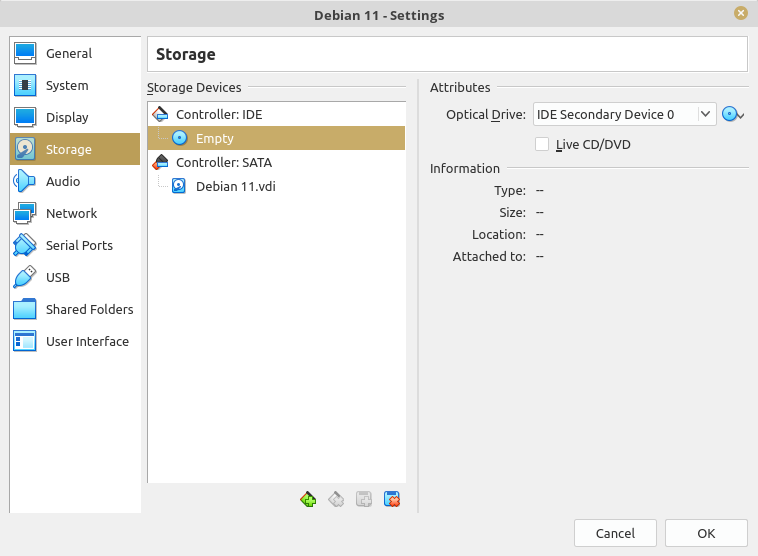Click the optical disc icon beside Empty
Screen dimensions: 758x556
[x=180, y=138]
